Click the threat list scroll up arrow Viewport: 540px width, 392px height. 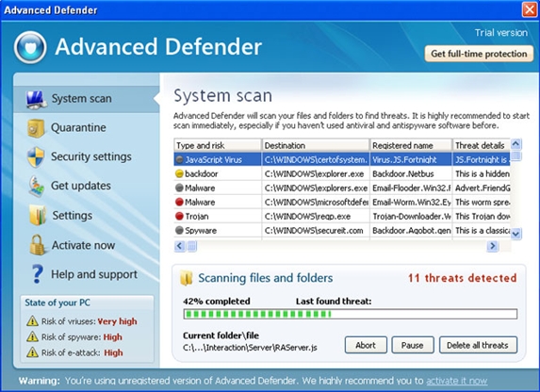[x=515, y=143]
